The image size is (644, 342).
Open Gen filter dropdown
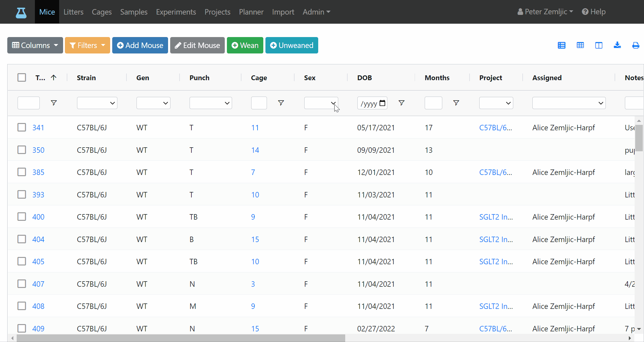point(153,103)
